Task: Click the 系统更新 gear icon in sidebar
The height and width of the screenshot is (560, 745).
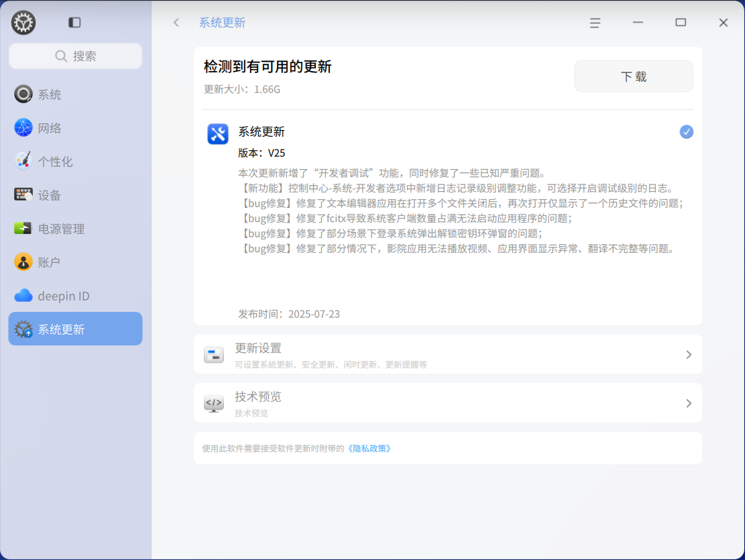Action: coord(23,329)
